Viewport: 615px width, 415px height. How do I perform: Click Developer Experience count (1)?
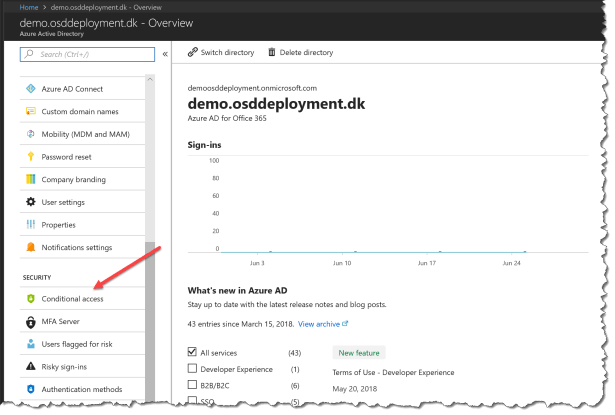[295, 369]
